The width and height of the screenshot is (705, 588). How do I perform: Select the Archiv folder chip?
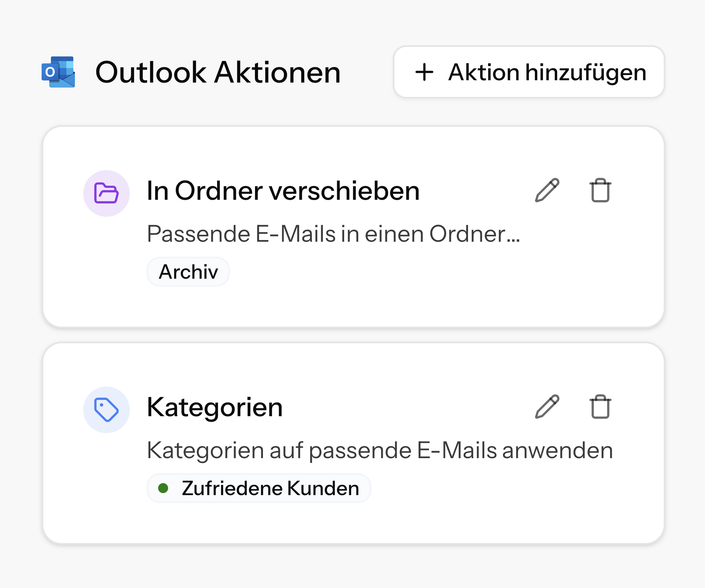[188, 272]
